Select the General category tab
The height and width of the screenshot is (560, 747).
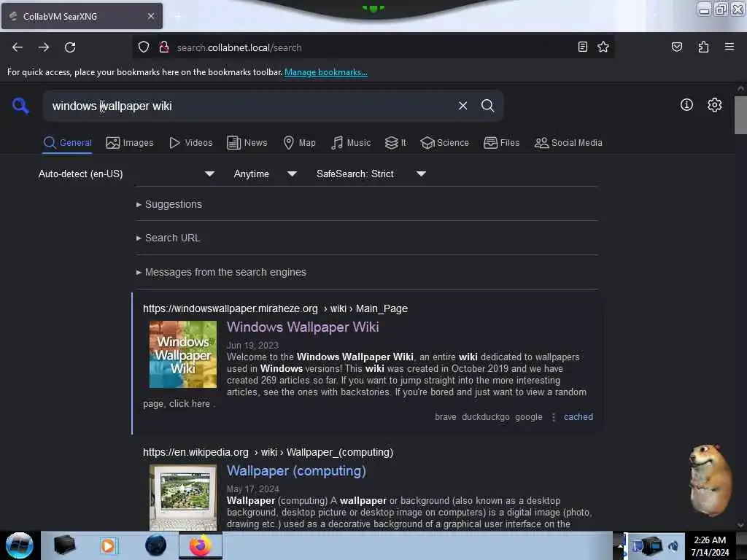(67, 143)
